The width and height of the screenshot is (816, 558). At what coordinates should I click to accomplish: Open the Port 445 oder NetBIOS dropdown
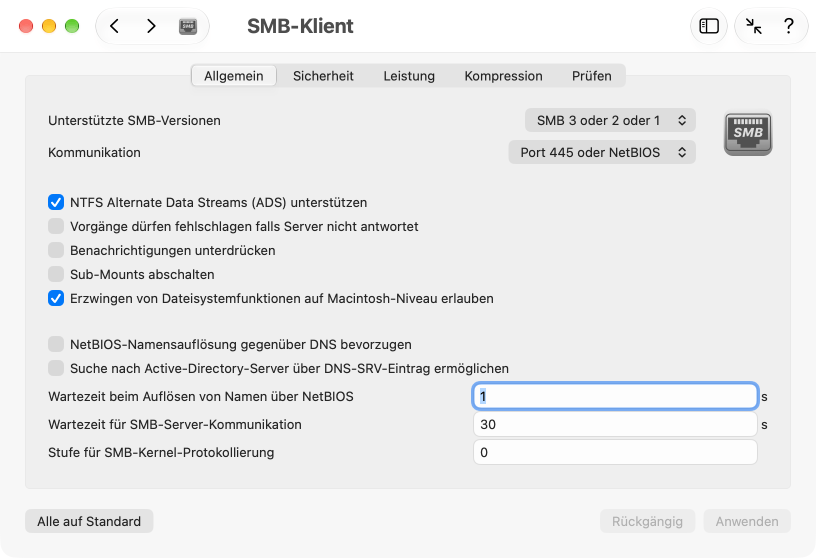[x=602, y=152]
